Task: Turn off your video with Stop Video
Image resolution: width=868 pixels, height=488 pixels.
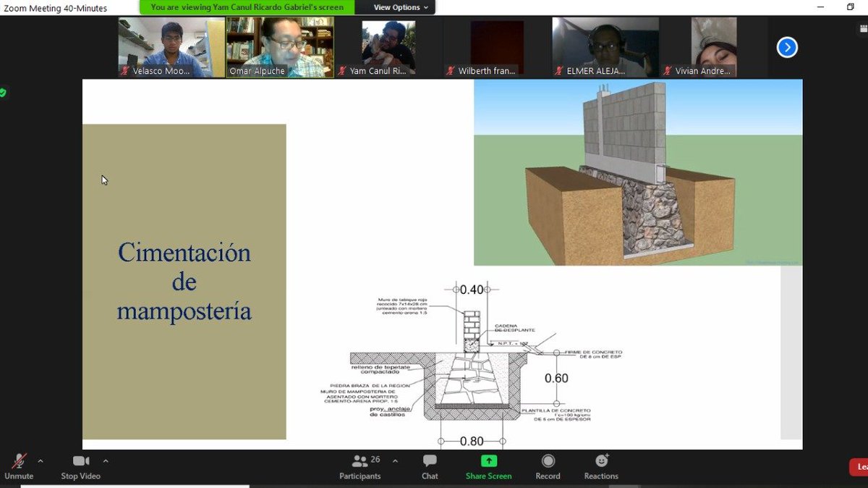Action: tap(81, 466)
